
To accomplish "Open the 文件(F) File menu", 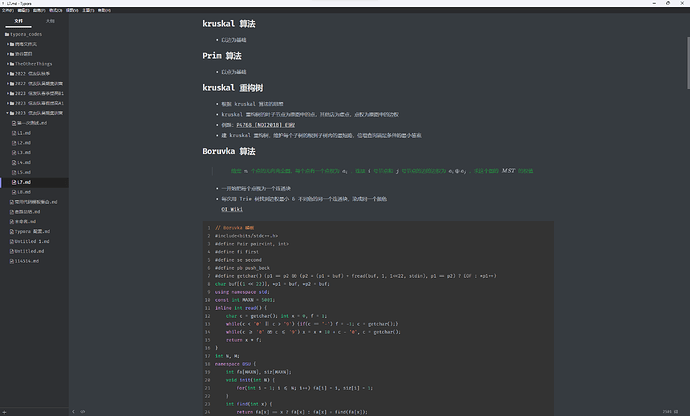I will (x=8, y=10).
